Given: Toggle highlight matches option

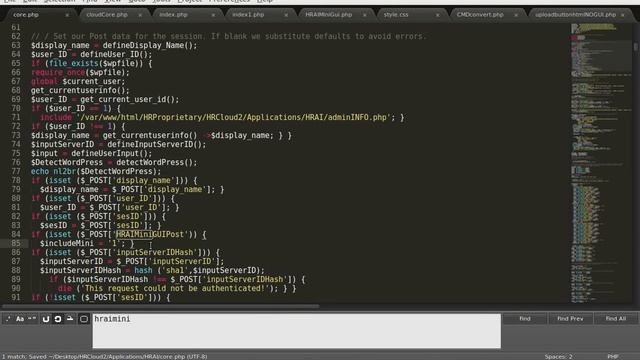Looking at the screenshot, I should click(84, 319).
